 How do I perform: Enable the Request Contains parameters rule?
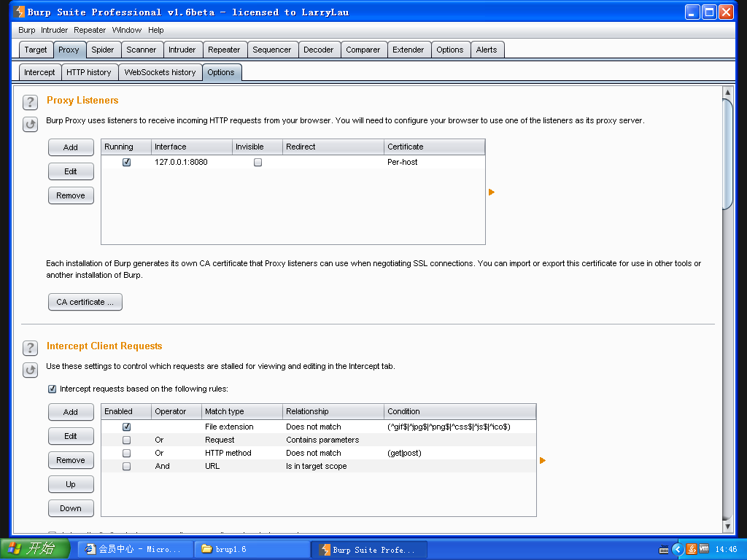coord(127,440)
